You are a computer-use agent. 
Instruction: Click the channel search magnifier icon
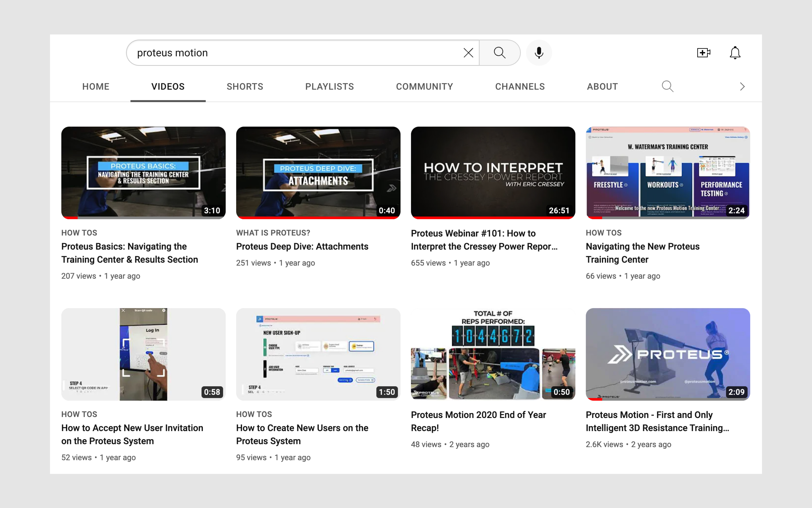pos(667,86)
